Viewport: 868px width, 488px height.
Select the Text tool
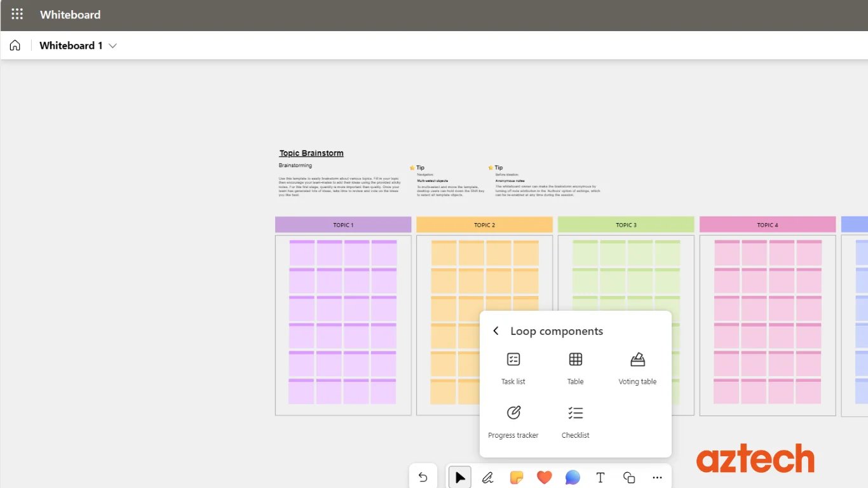(600, 477)
